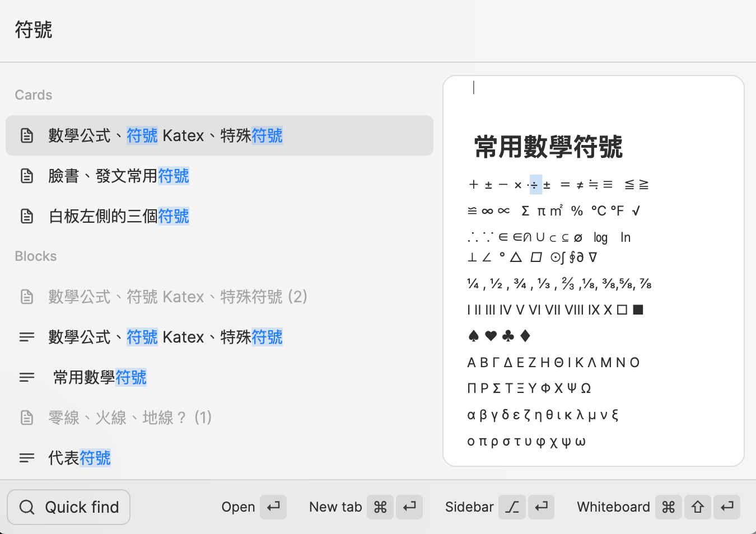Open the block result 代表符號

coord(80,458)
